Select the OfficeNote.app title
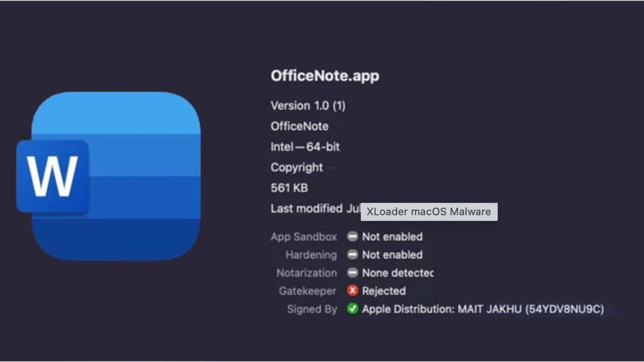The width and height of the screenshot is (644, 362). [325, 76]
